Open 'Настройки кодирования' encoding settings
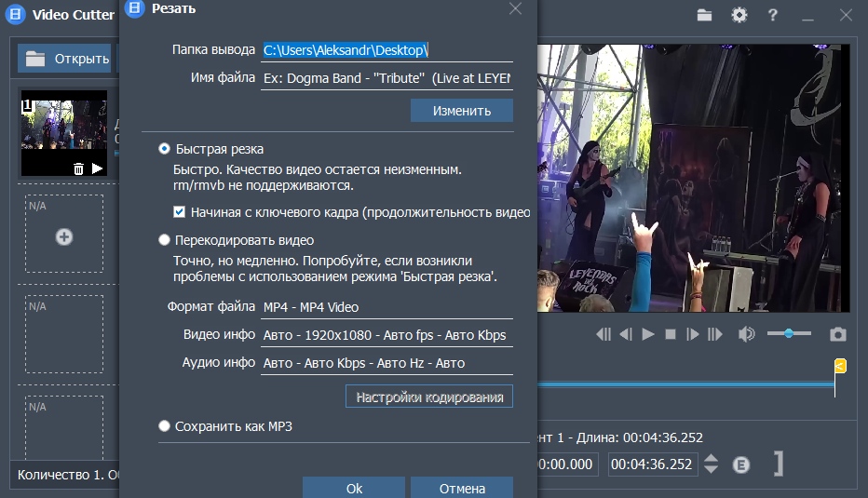 428,397
